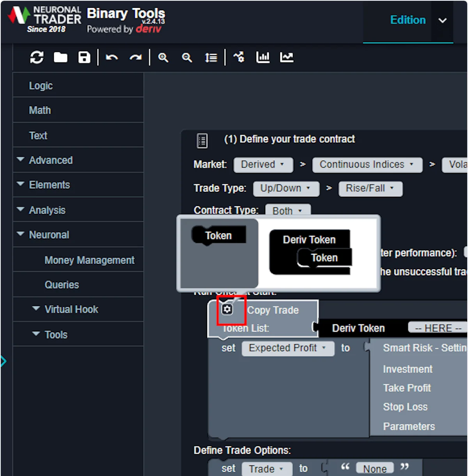Open the Expected Profit variable dropdown

287,348
